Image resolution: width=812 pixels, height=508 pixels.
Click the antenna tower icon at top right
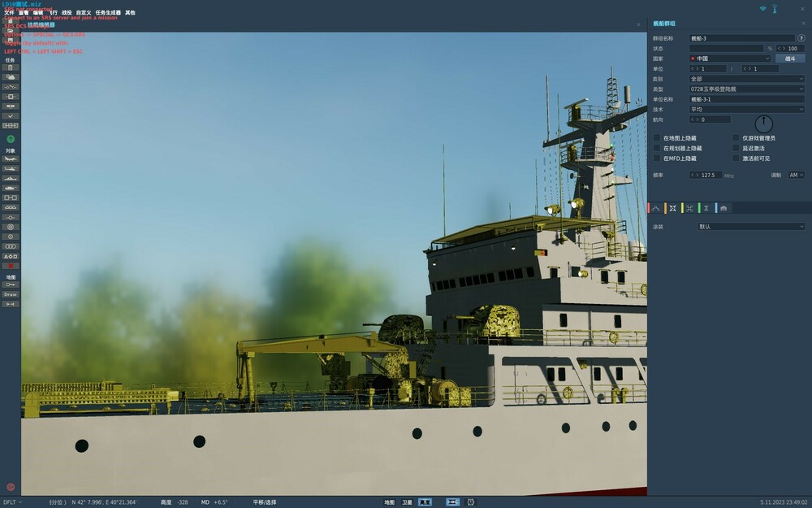tap(775, 9)
